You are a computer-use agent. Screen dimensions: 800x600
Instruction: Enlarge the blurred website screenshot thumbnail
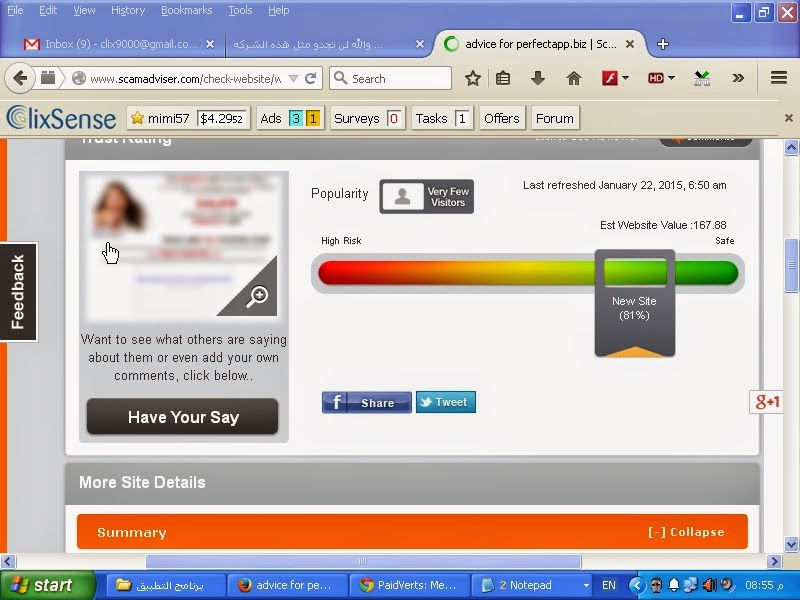pyautogui.click(x=184, y=246)
